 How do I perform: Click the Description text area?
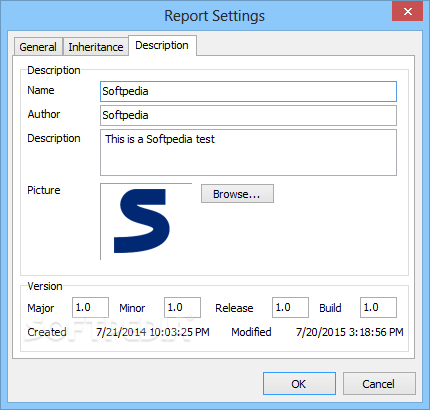(248, 152)
